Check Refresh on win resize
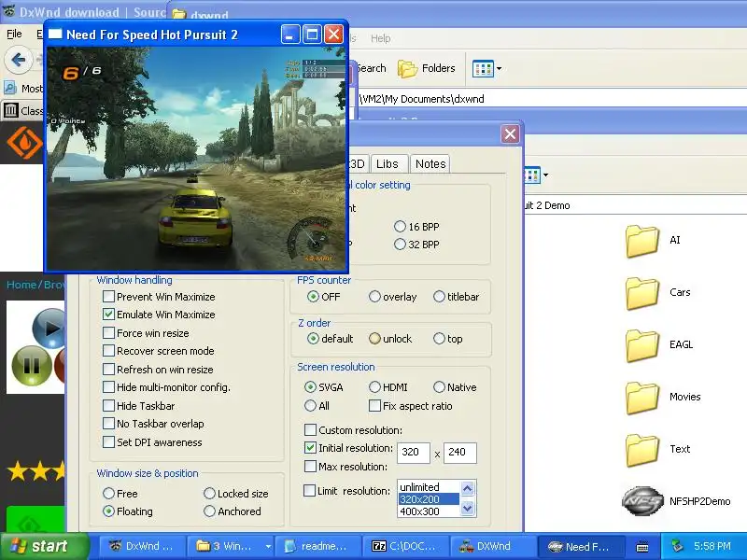747x560 pixels. click(x=108, y=369)
